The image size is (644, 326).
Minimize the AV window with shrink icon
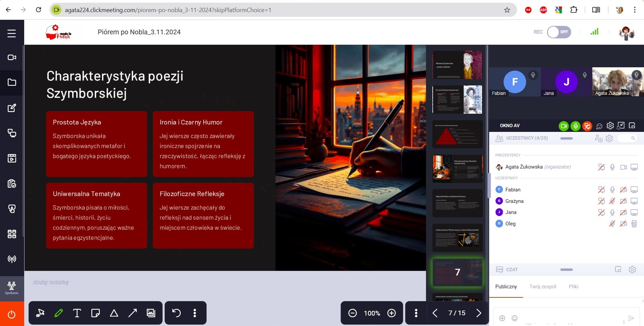coord(621,125)
